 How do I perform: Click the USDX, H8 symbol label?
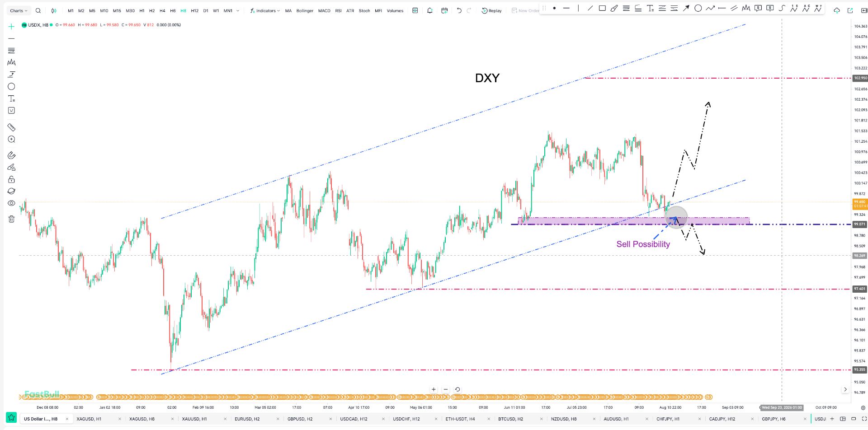[x=38, y=25]
